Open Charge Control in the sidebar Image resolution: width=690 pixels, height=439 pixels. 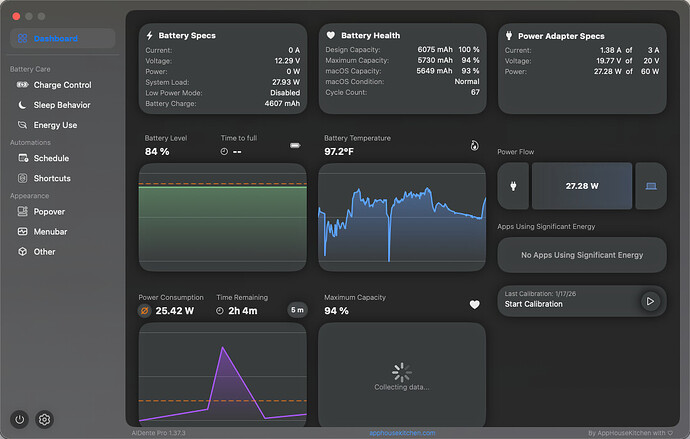click(x=62, y=85)
